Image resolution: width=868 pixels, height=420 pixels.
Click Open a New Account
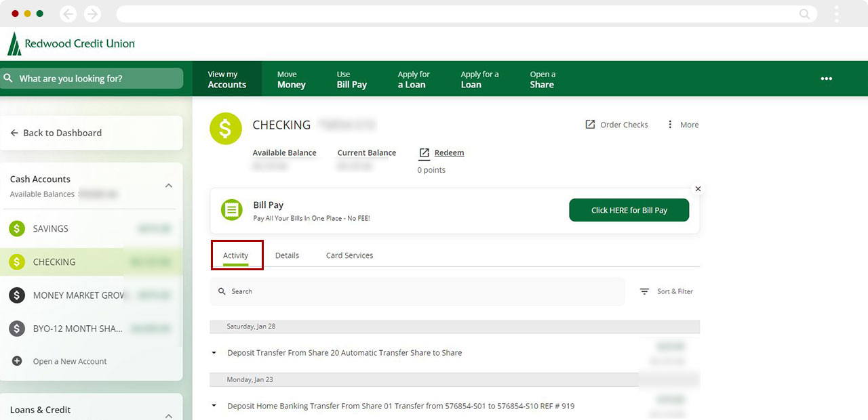coord(70,361)
